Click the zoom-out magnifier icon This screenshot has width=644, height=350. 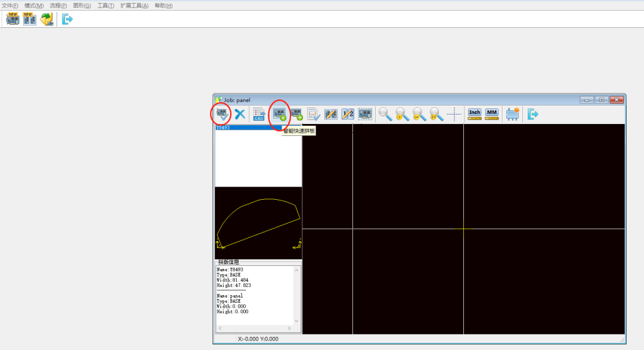coord(419,114)
